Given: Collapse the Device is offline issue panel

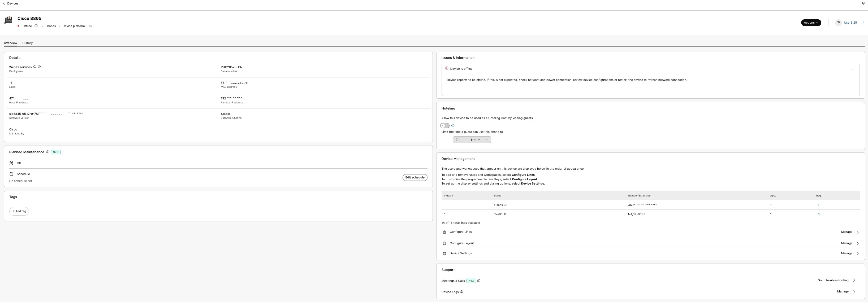Looking at the screenshot, I should (x=853, y=69).
